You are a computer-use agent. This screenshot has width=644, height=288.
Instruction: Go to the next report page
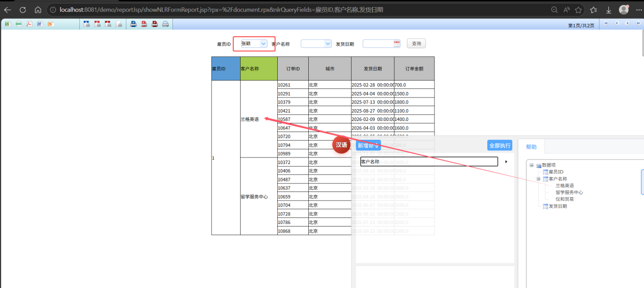pyautogui.click(x=627, y=23)
